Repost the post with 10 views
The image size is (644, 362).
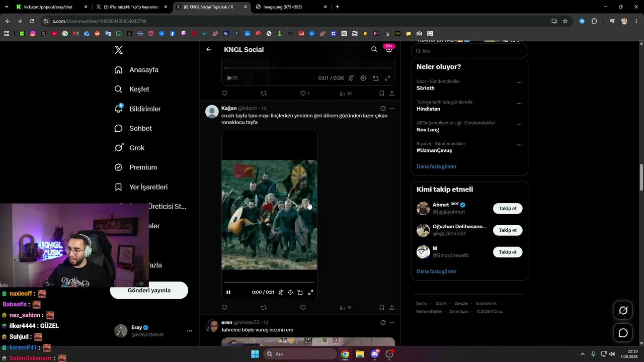click(x=264, y=94)
